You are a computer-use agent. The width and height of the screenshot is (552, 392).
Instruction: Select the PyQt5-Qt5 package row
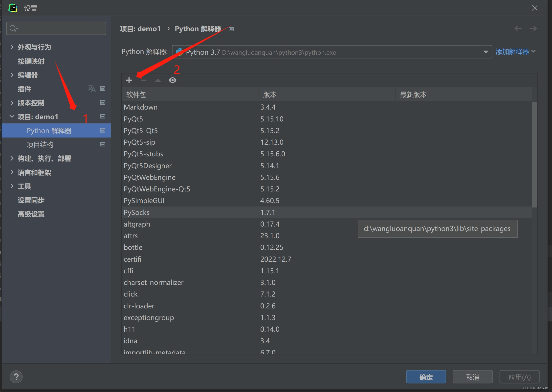(x=327, y=131)
